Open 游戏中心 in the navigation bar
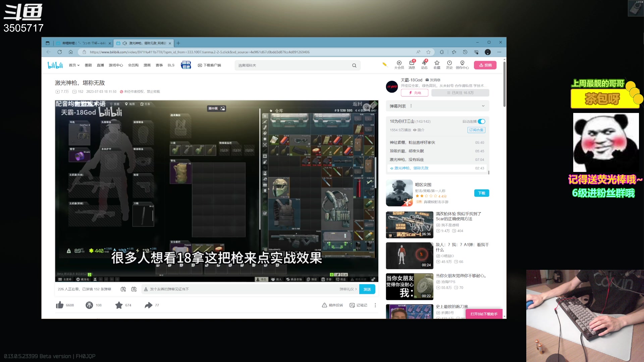The width and height of the screenshot is (644, 362). pos(116,65)
